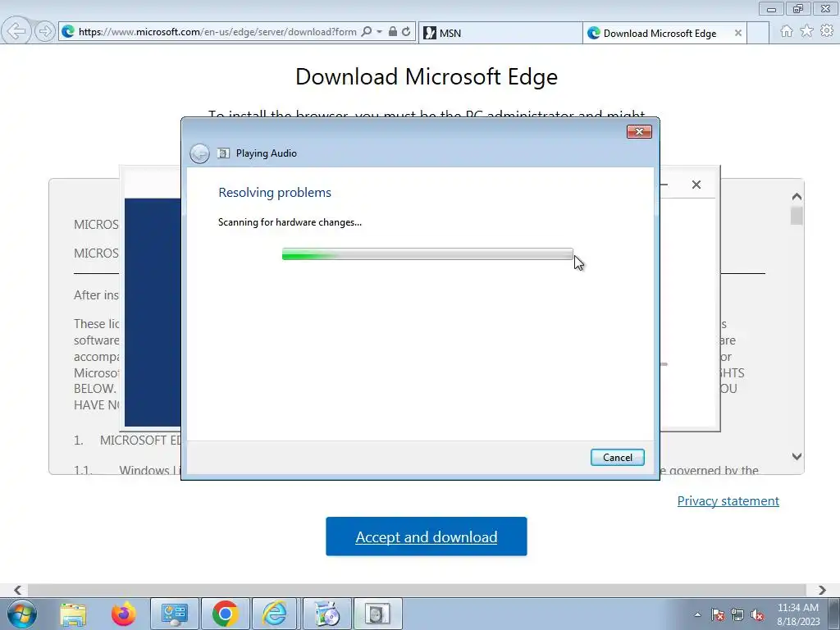840x630 pixels.
Task: Click the address bar search icon
Action: 367,32
